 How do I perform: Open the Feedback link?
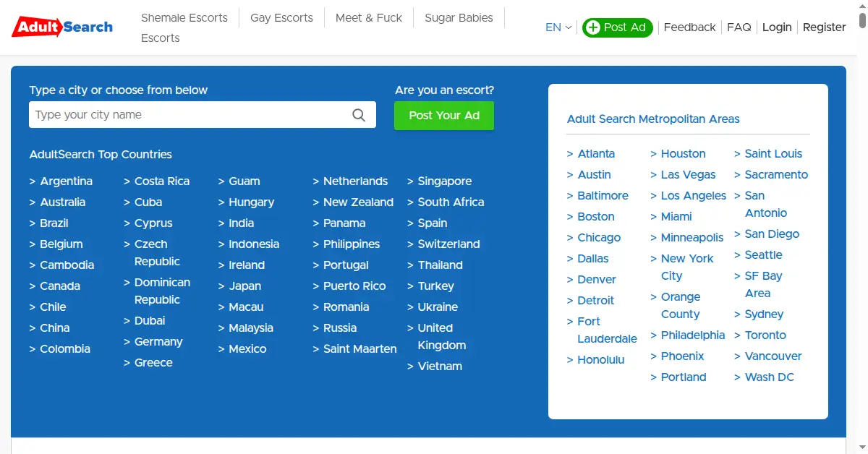point(689,27)
